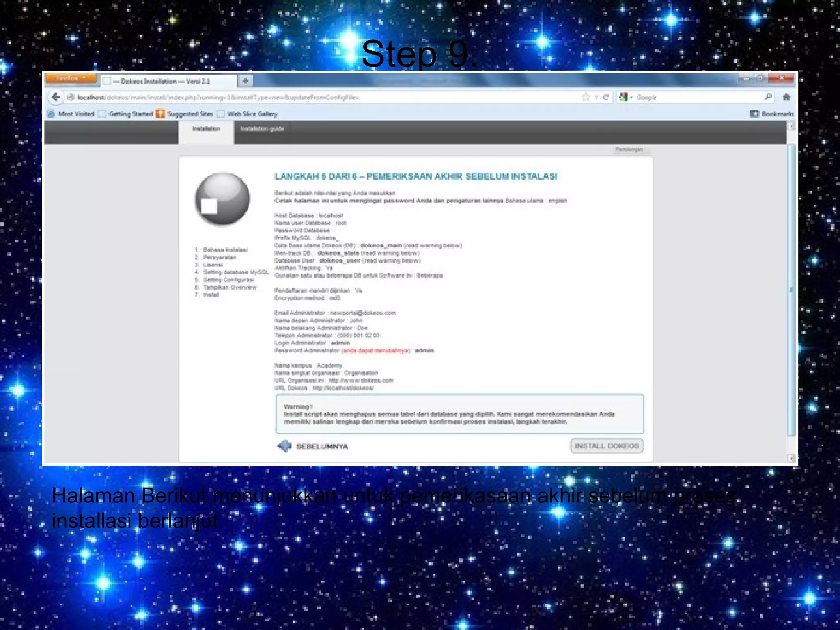Click the Pertolongan help tab

[629, 150]
